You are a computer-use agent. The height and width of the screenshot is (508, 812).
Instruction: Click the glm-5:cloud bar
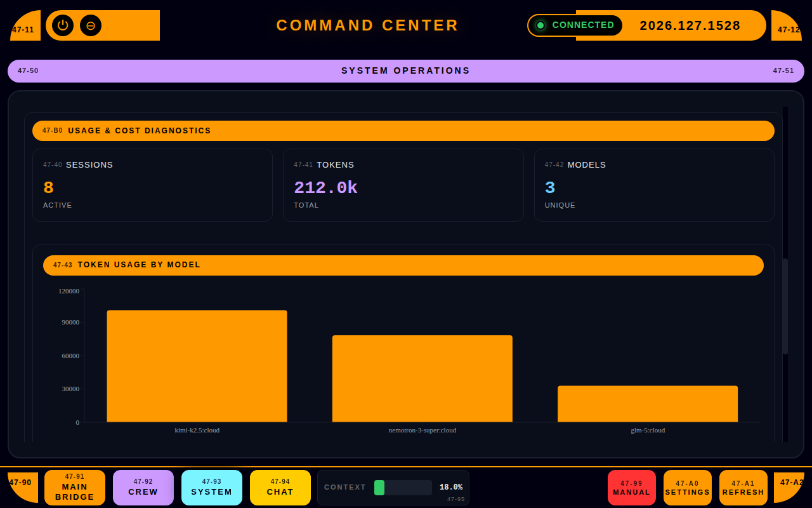[x=648, y=404]
